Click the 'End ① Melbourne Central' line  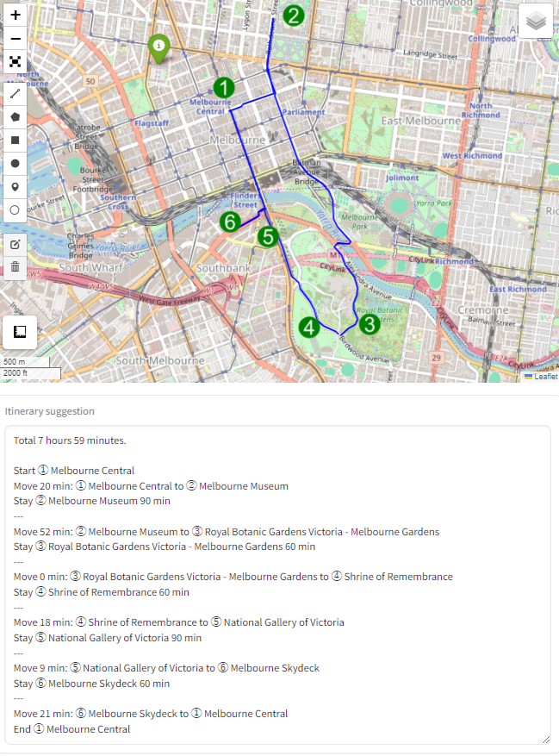71,729
